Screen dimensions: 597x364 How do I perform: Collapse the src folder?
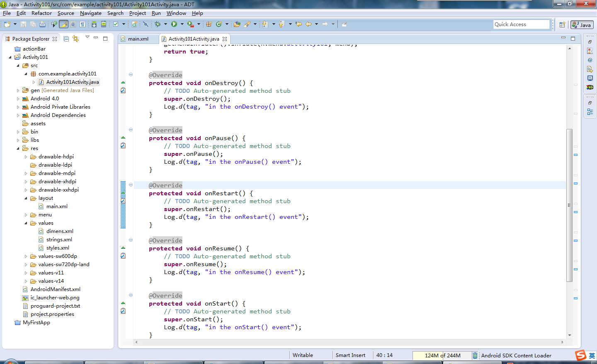[x=18, y=66]
